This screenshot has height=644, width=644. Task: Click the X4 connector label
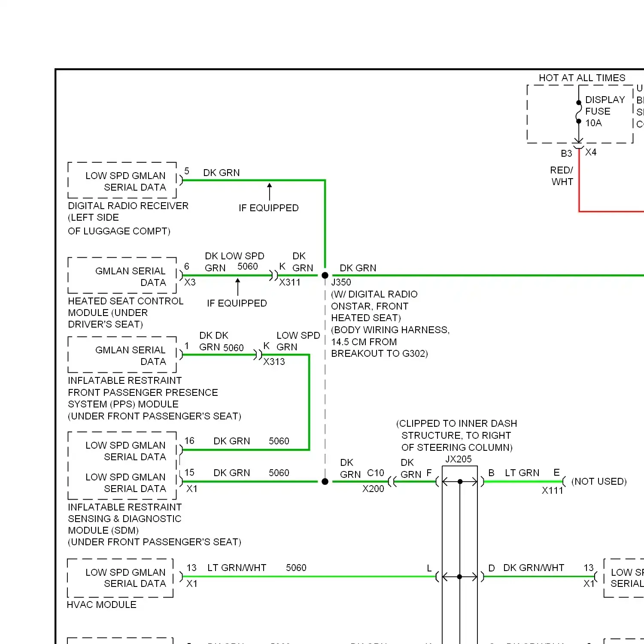[591, 152]
